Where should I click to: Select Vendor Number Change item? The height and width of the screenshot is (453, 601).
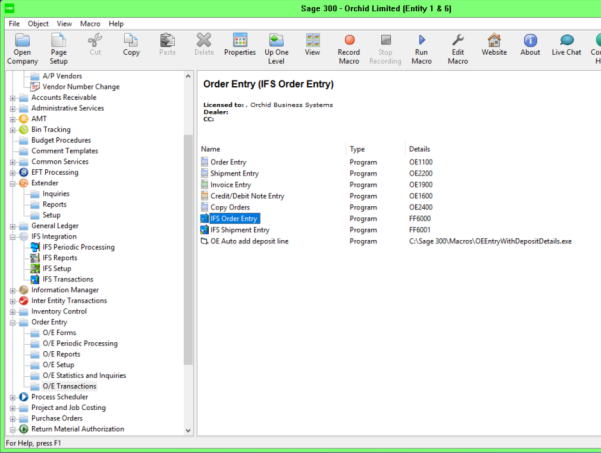pyautogui.click(x=81, y=87)
